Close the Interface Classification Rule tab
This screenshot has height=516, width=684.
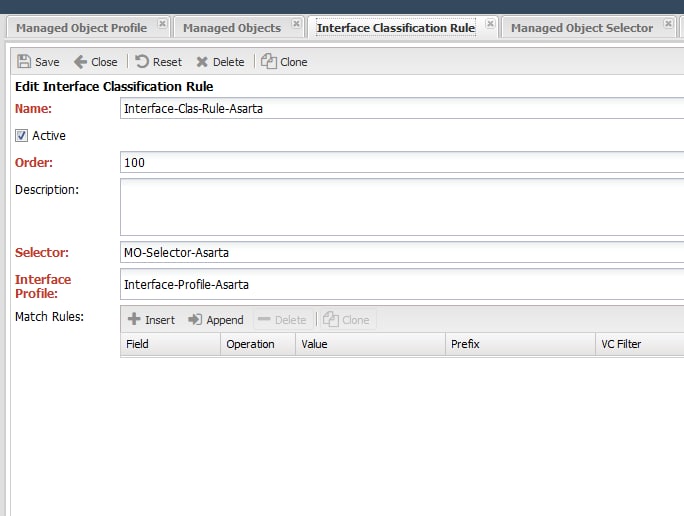point(490,24)
